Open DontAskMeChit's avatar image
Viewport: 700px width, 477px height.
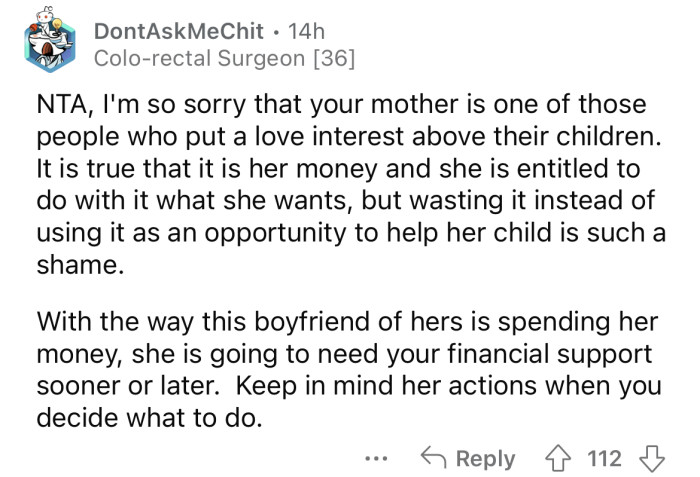[51, 44]
